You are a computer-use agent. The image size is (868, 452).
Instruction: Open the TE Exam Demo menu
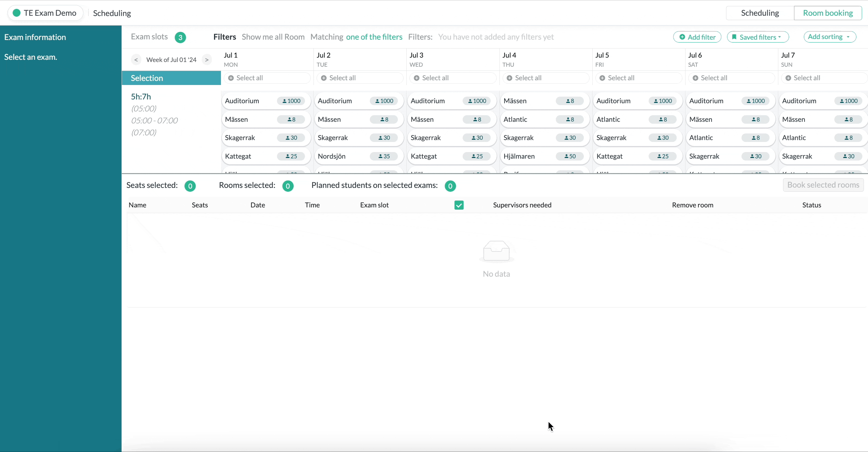pyautogui.click(x=45, y=13)
